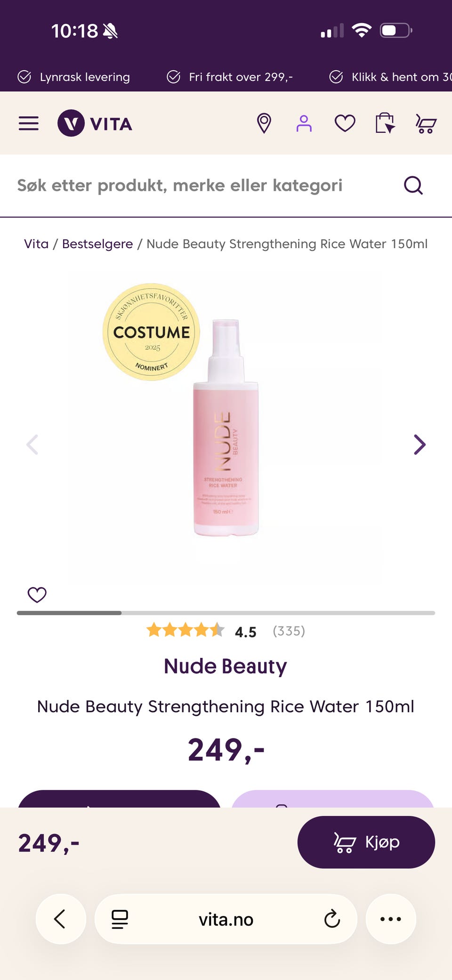Open the wishlist heart in header
This screenshot has width=452, height=980.
coord(345,123)
